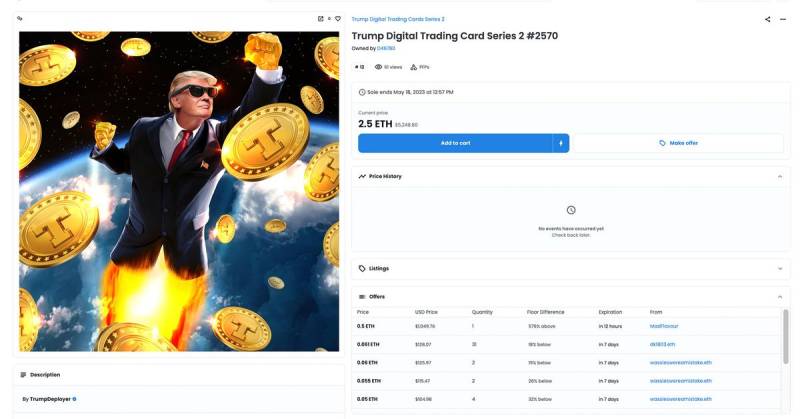Collapse the Offers section
Image resolution: width=800 pixels, height=419 pixels.
(x=780, y=297)
